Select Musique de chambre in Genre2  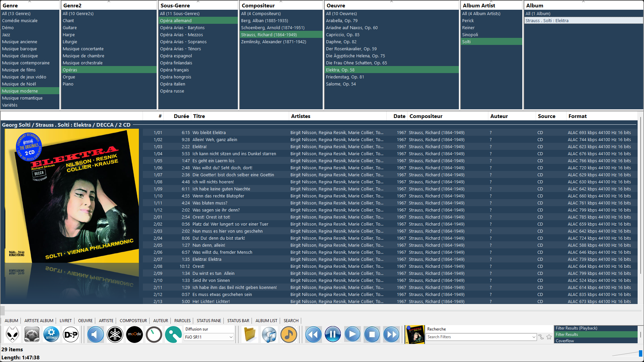tap(109, 56)
